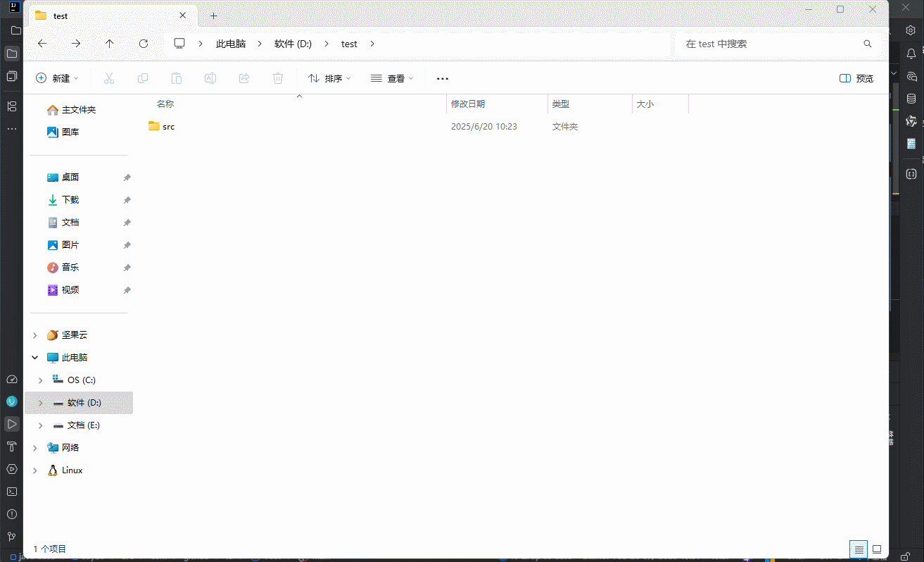Click the Up directory arrow
This screenshot has height=562, width=924.
click(110, 44)
